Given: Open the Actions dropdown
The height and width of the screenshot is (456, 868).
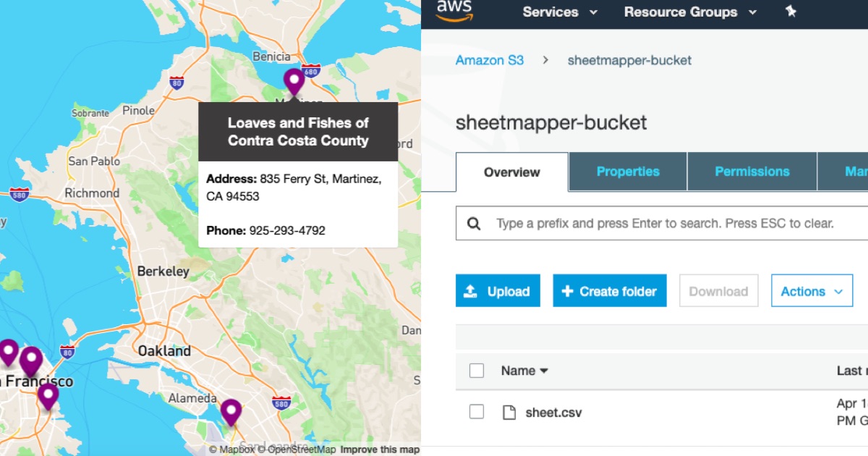Looking at the screenshot, I should point(812,291).
